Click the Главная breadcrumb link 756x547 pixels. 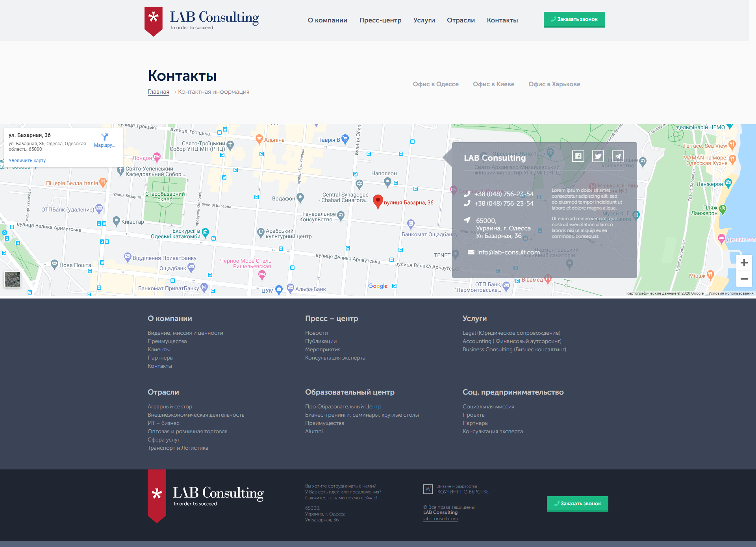point(158,92)
